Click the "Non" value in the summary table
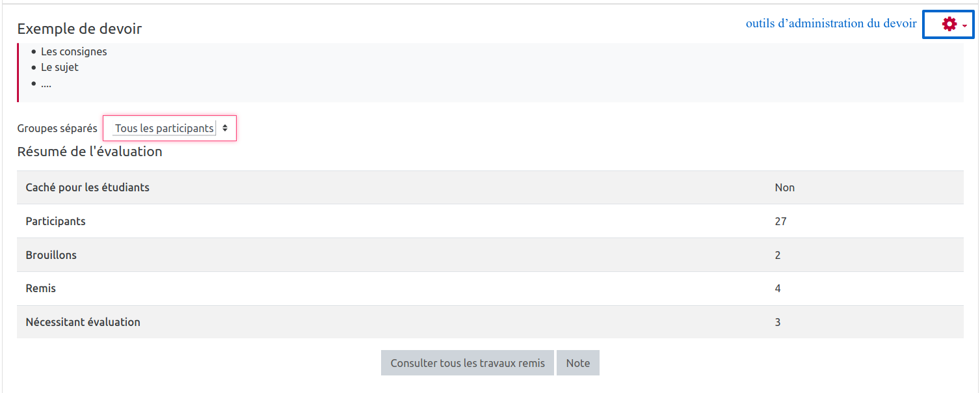The image size is (980, 393). point(785,187)
